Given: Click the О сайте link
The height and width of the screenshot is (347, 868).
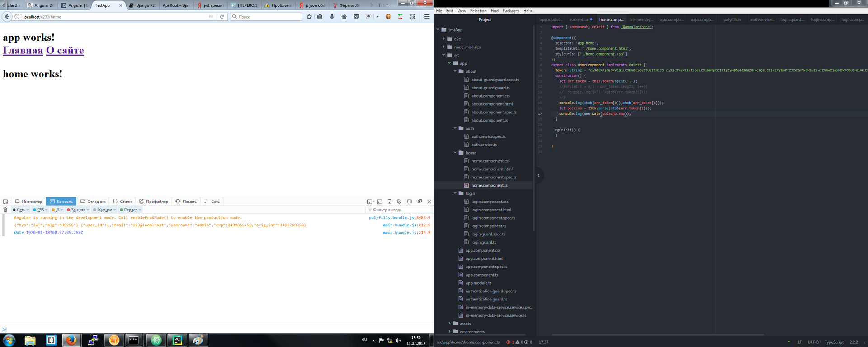Looking at the screenshot, I should click(x=65, y=50).
